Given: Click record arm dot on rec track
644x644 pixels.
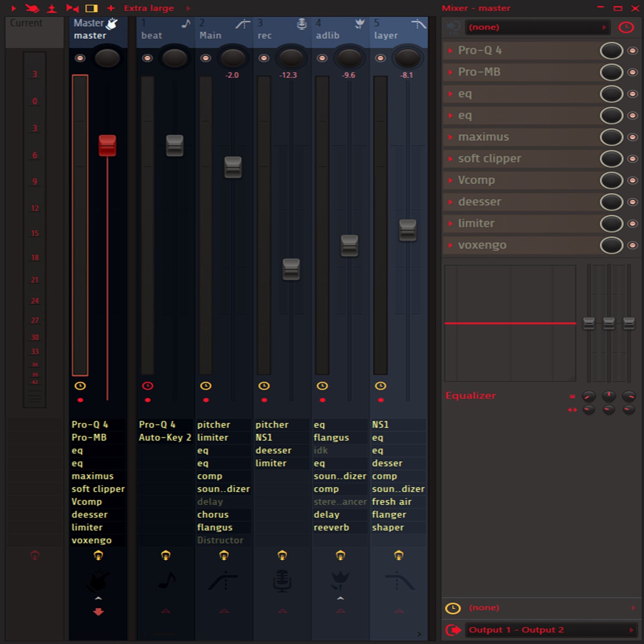Looking at the screenshot, I should tap(264, 400).
